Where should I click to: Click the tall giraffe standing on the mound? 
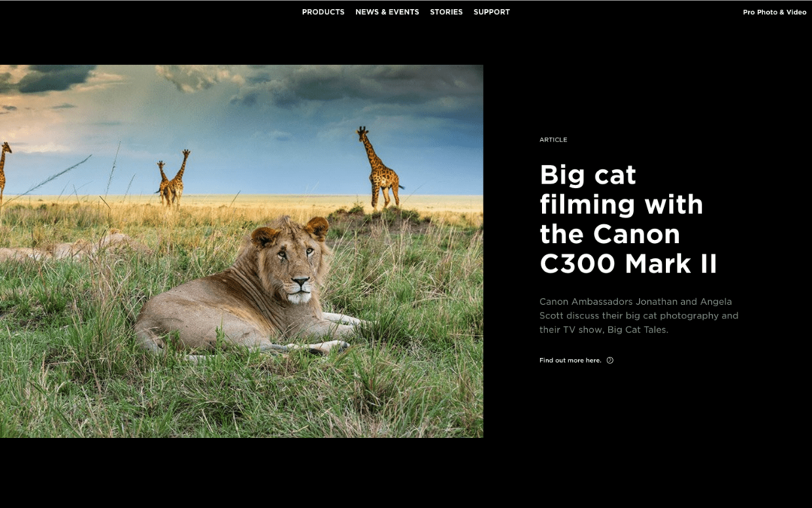(x=380, y=167)
